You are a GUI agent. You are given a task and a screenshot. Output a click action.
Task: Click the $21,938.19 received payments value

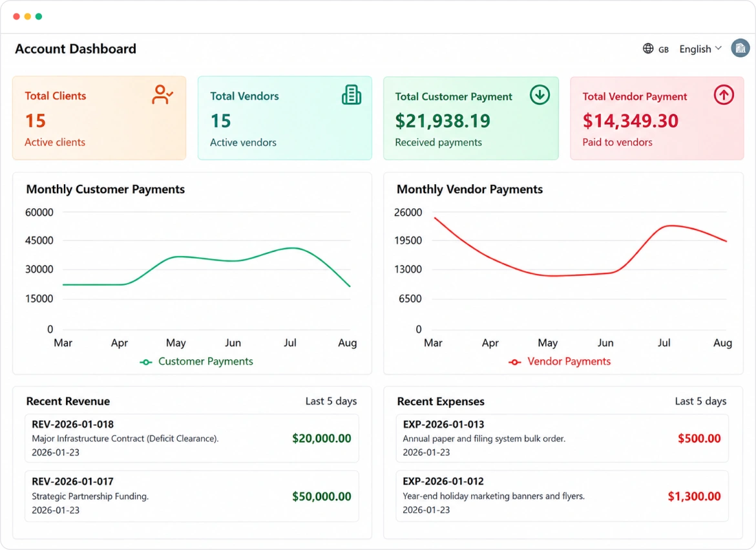point(443,121)
